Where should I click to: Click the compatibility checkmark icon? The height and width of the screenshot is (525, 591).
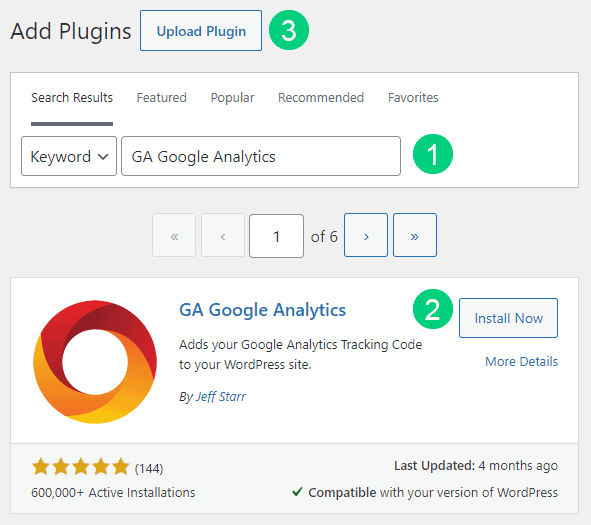(297, 491)
